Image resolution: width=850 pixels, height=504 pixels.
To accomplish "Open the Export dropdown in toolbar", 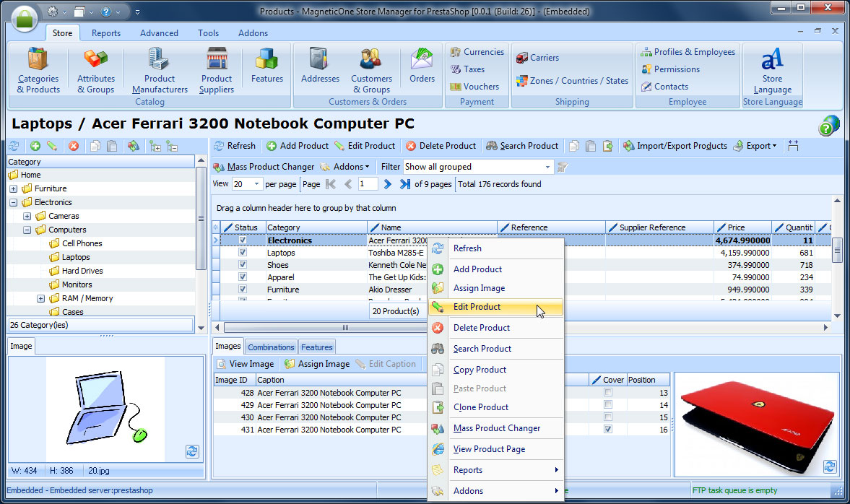I will (x=755, y=146).
